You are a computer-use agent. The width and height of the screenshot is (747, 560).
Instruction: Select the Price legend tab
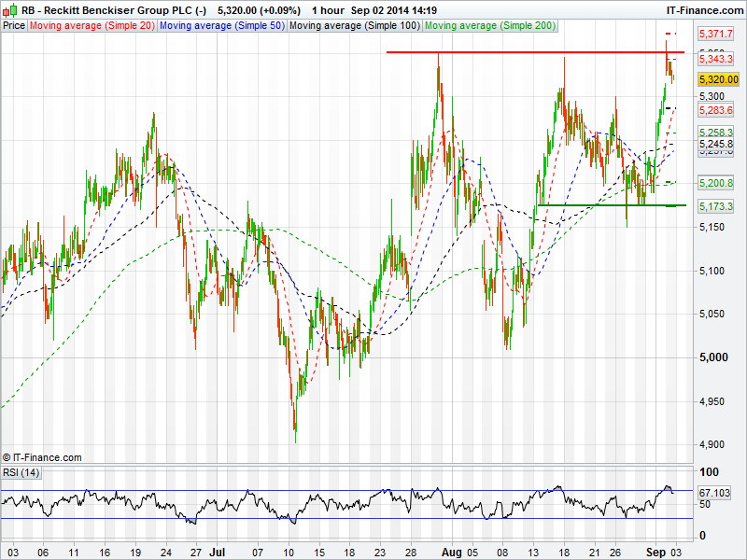pyautogui.click(x=14, y=26)
